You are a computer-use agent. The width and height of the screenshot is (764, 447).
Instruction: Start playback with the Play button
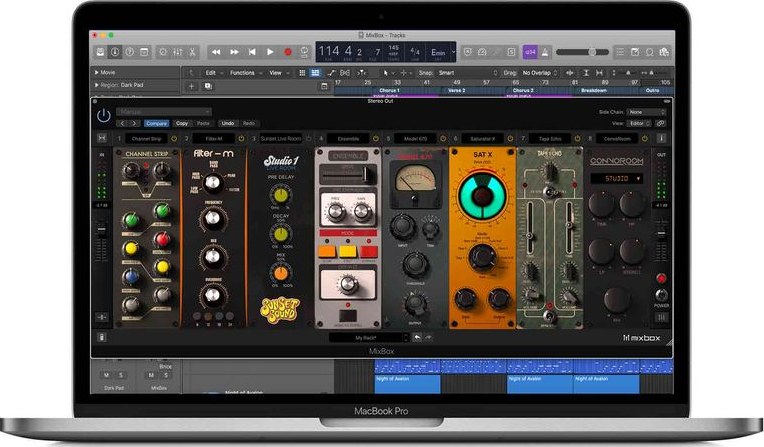[270, 52]
